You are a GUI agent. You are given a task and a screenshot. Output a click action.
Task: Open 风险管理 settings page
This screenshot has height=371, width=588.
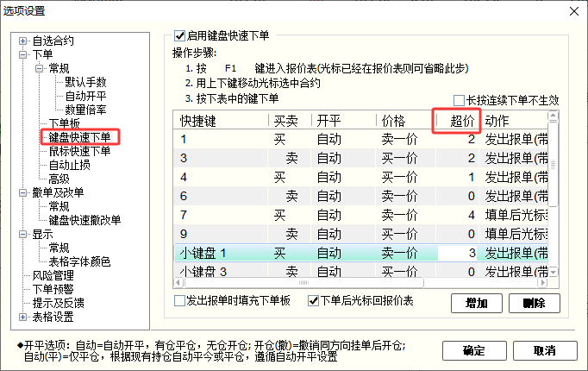click(x=53, y=276)
